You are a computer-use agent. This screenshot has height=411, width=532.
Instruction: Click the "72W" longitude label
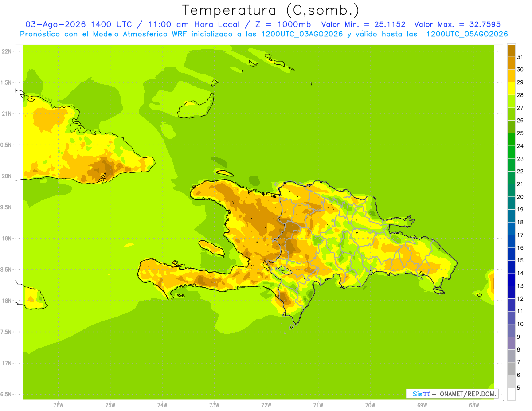click(266, 405)
